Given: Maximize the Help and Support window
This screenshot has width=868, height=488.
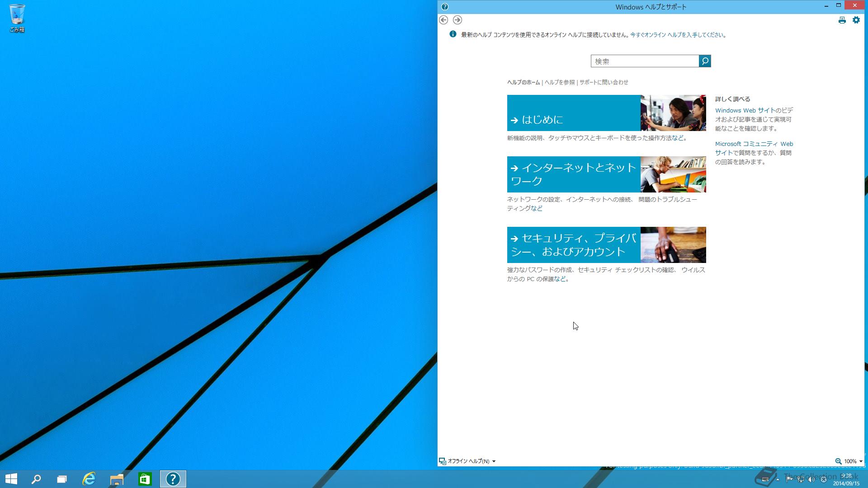Looking at the screenshot, I should [838, 6].
